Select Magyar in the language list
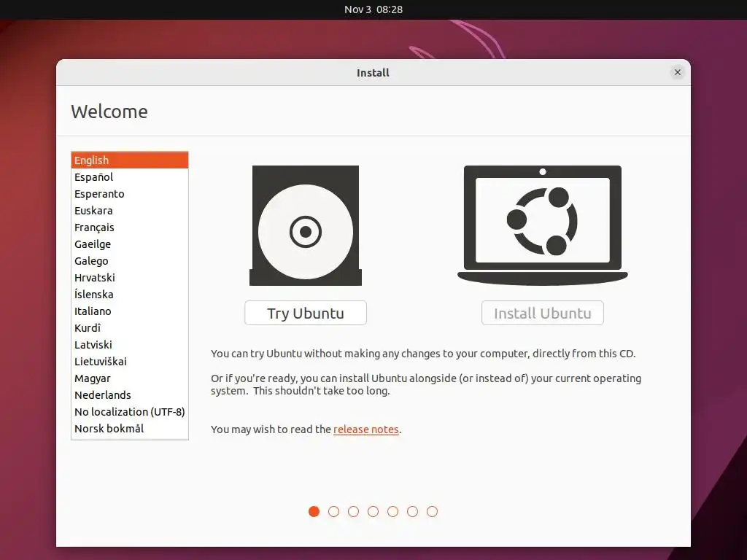747x560 pixels. (x=130, y=378)
